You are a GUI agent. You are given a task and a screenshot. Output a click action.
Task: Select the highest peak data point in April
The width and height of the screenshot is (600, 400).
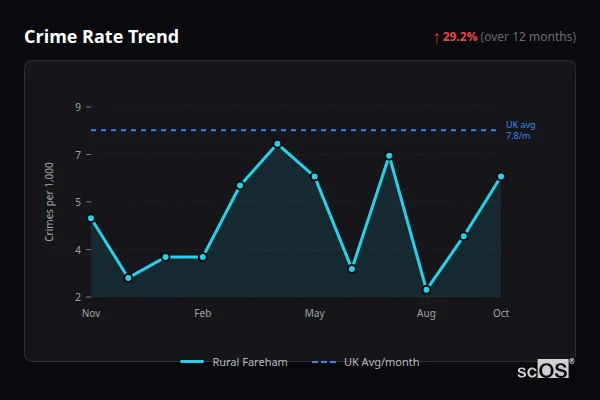(277, 144)
